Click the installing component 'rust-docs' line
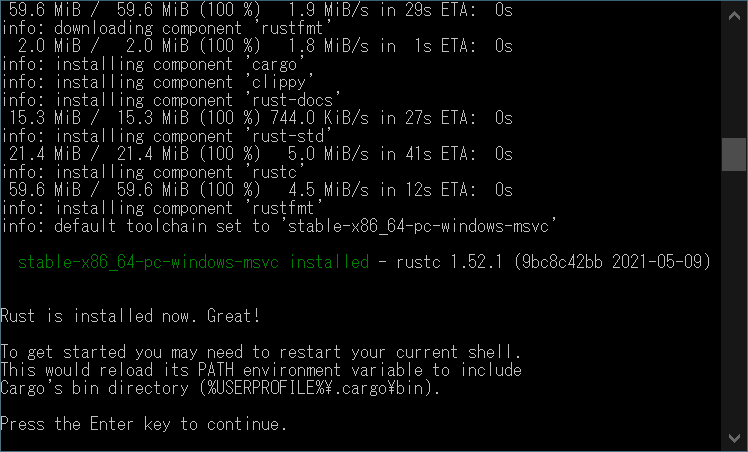The height and width of the screenshot is (452, 748). [x=171, y=100]
